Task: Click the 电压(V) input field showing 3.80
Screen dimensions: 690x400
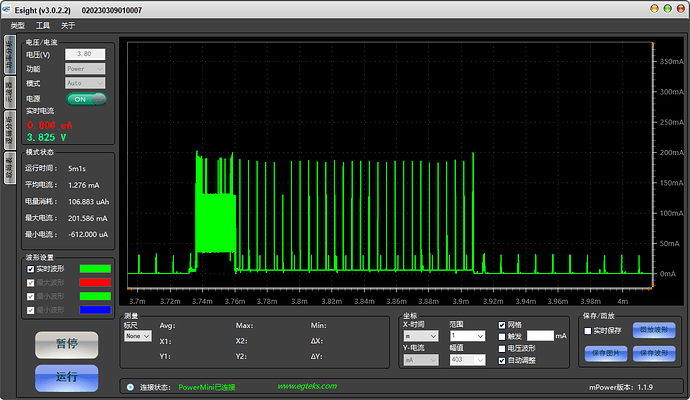Action: coord(85,54)
